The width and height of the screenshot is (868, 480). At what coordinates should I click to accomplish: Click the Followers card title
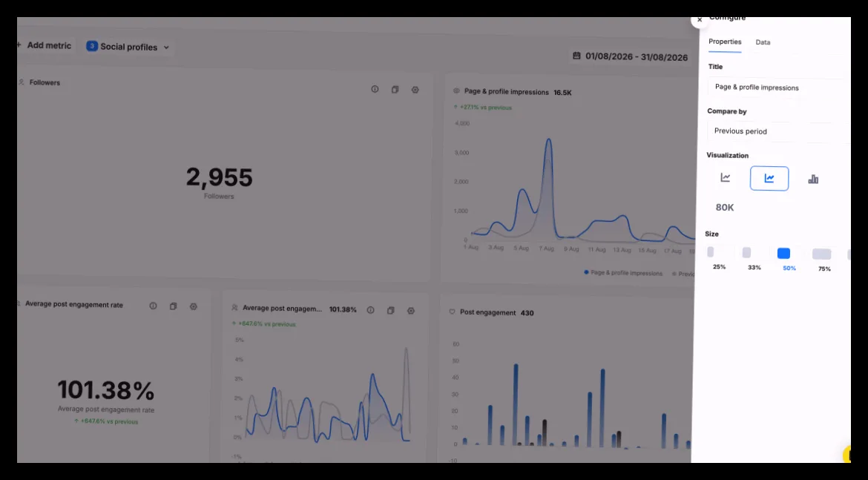(x=45, y=82)
